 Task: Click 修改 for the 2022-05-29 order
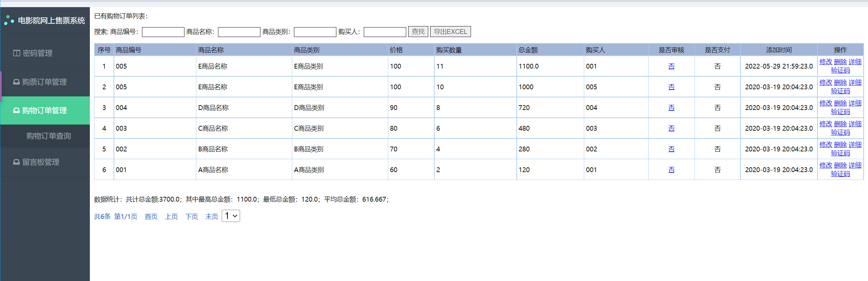[x=826, y=62]
